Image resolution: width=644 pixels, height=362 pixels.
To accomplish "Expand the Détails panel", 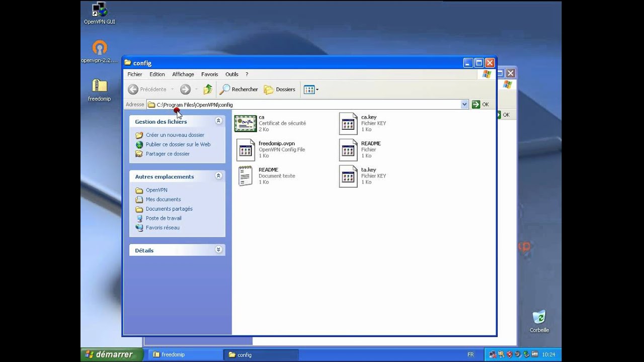I will click(218, 250).
